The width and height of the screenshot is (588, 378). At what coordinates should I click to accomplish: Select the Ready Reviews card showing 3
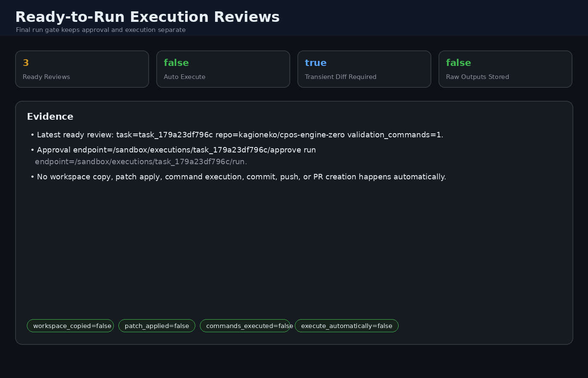coord(82,69)
